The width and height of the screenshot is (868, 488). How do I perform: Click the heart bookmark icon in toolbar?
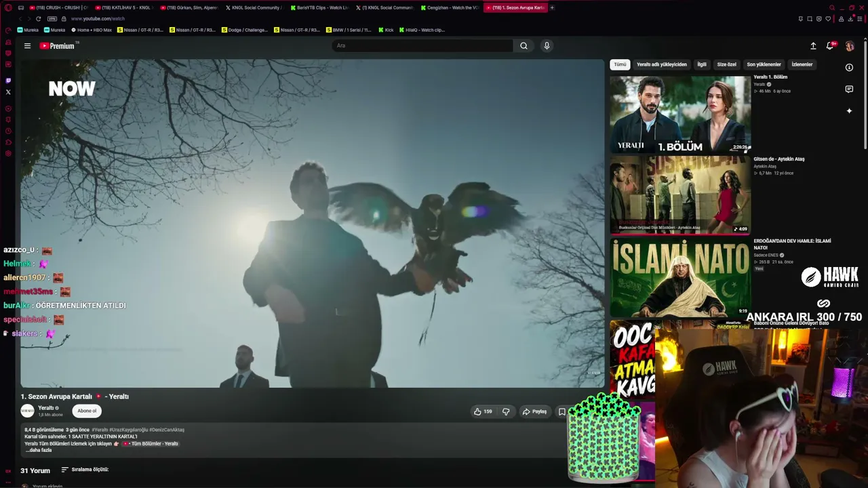(x=828, y=19)
